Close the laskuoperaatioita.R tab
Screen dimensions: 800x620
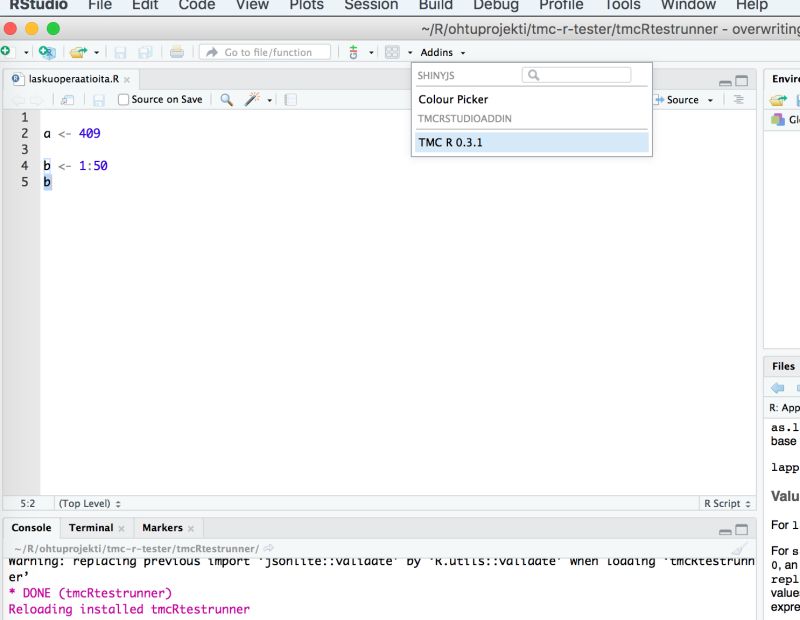point(127,80)
